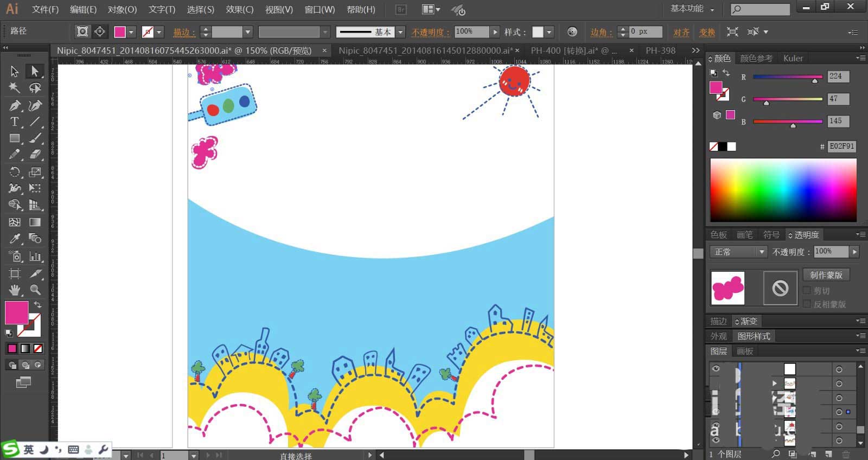
Task: Click the 边角 corner link
Action: (x=602, y=32)
